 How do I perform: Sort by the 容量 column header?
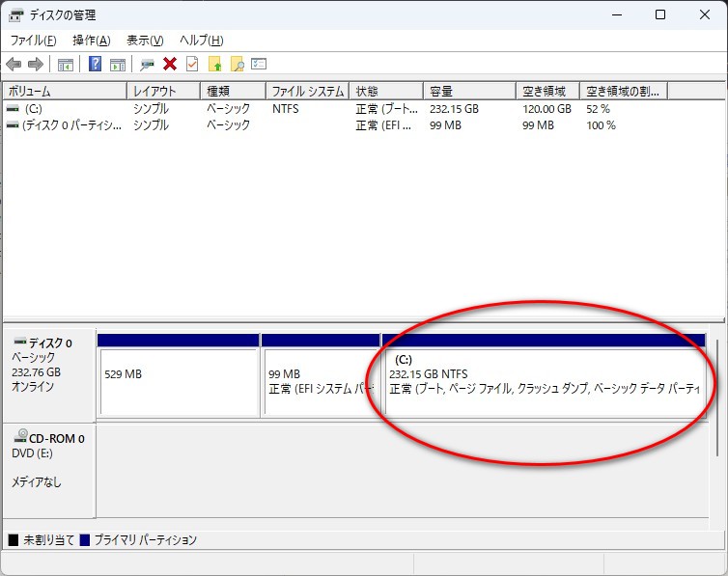coord(470,91)
